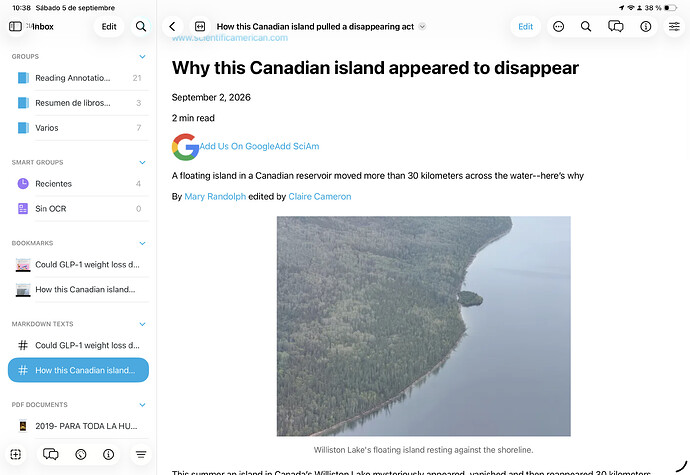Image resolution: width=690 pixels, height=475 pixels.
Task: Go back with the chevron arrow
Action: (x=172, y=26)
